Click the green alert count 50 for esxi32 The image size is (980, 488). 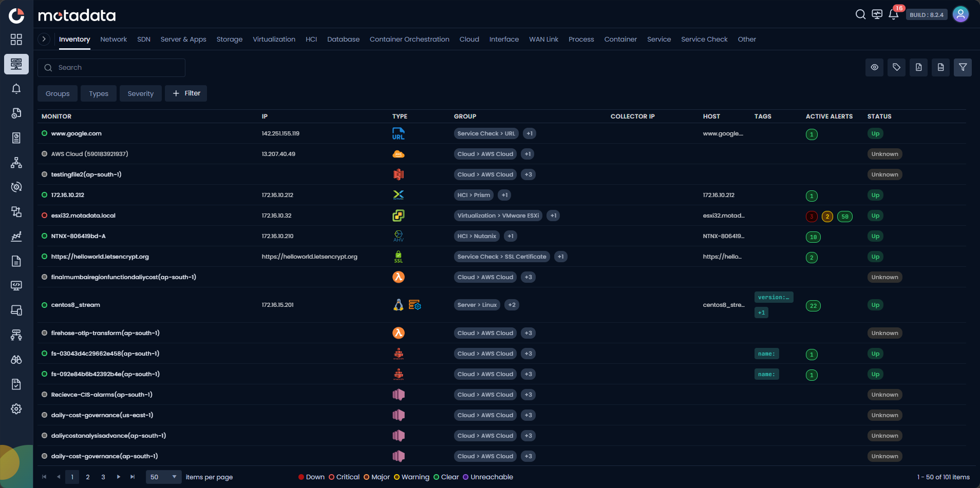pos(845,217)
